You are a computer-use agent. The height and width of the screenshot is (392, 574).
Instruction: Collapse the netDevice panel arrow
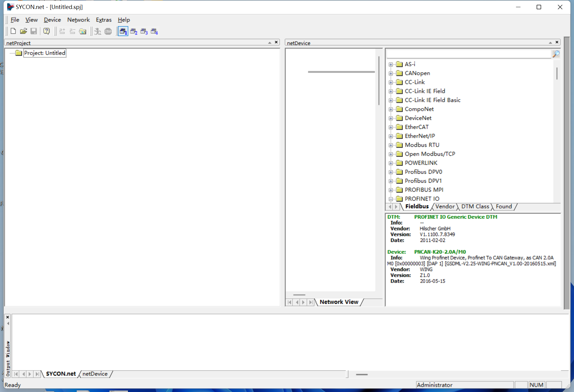[x=550, y=43]
